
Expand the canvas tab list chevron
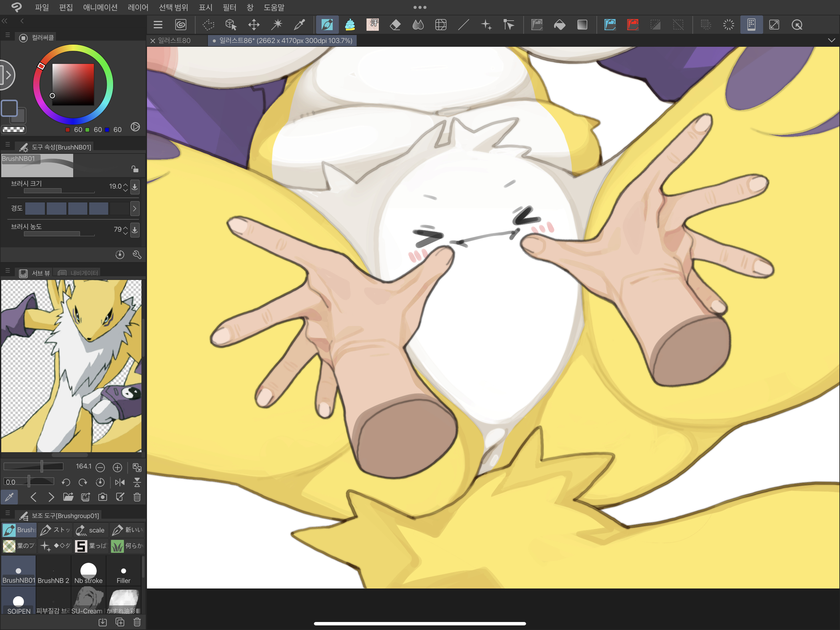[831, 40]
